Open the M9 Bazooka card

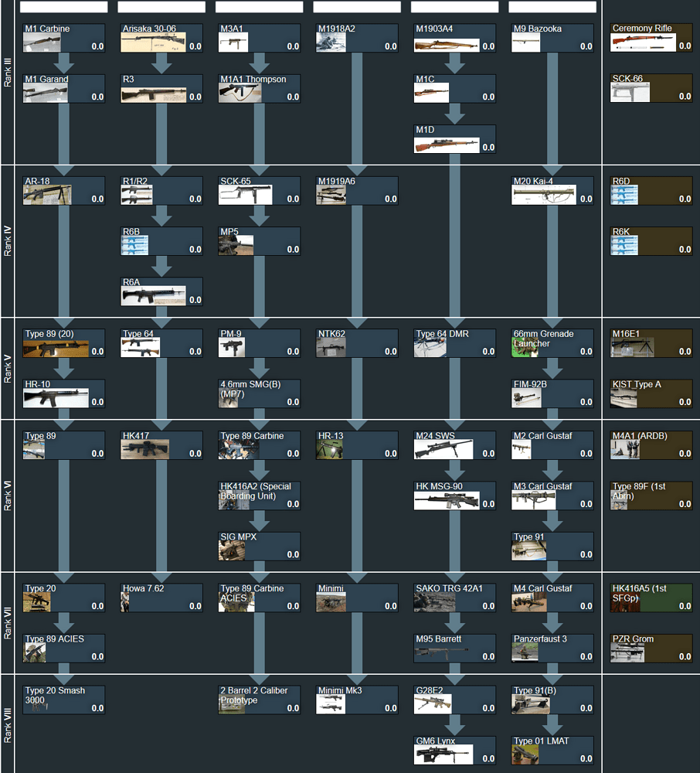coord(552,38)
